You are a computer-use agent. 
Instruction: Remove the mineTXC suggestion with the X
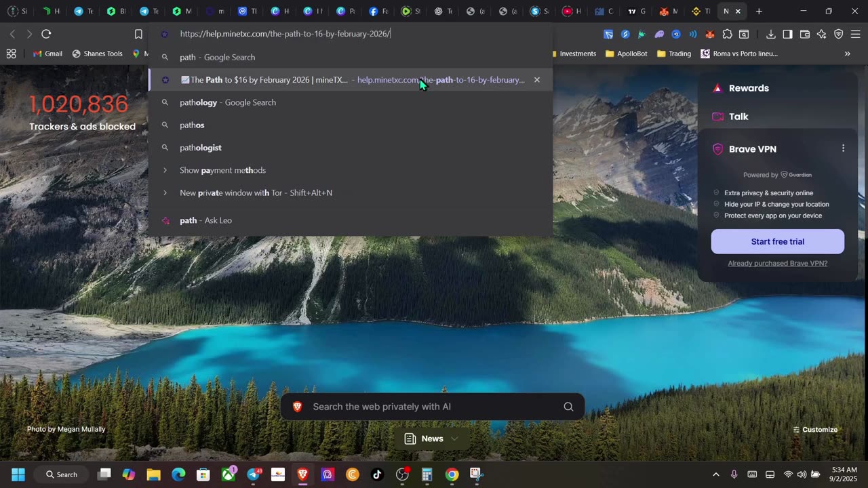pyautogui.click(x=537, y=80)
